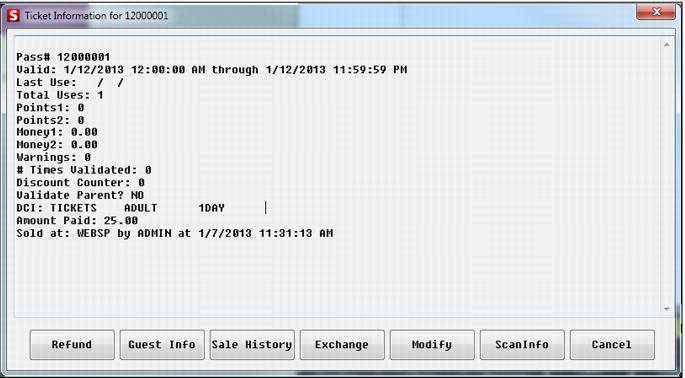This screenshot has width=685, height=378.
Task: Open the ScanInfo details
Action: [x=522, y=344]
